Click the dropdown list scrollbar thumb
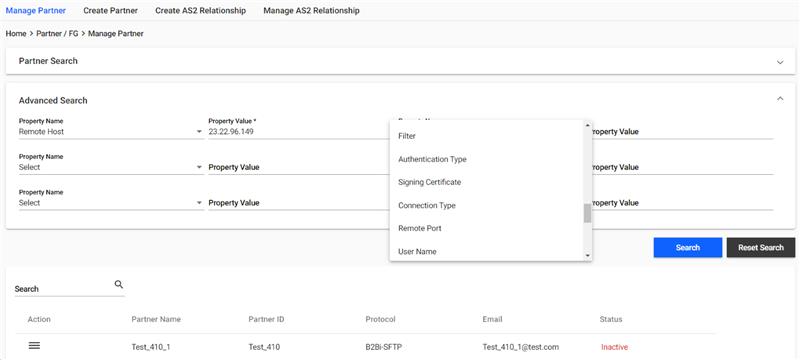Viewport: 800px width, 360px height. click(x=587, y=213)
